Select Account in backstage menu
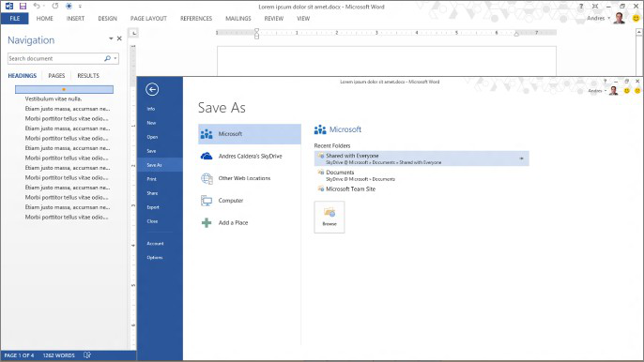Screen dimensions: 644x362 pos(155,244)
